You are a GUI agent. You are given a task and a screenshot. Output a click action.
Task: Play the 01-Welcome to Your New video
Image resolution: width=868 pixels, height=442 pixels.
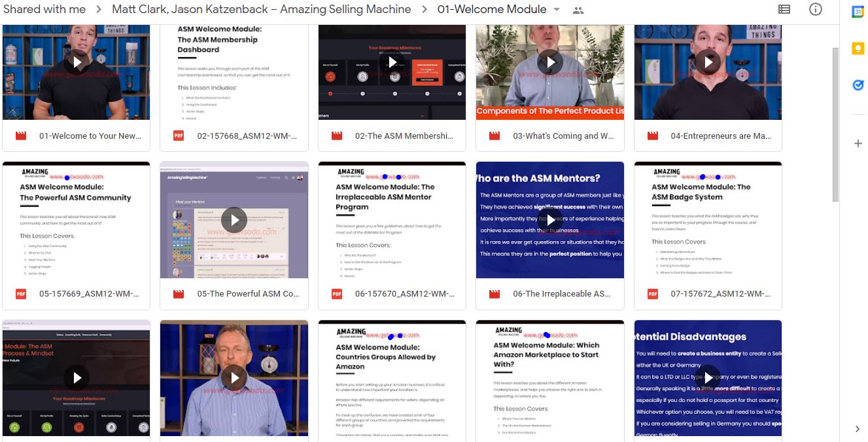[x=77, y=62]
